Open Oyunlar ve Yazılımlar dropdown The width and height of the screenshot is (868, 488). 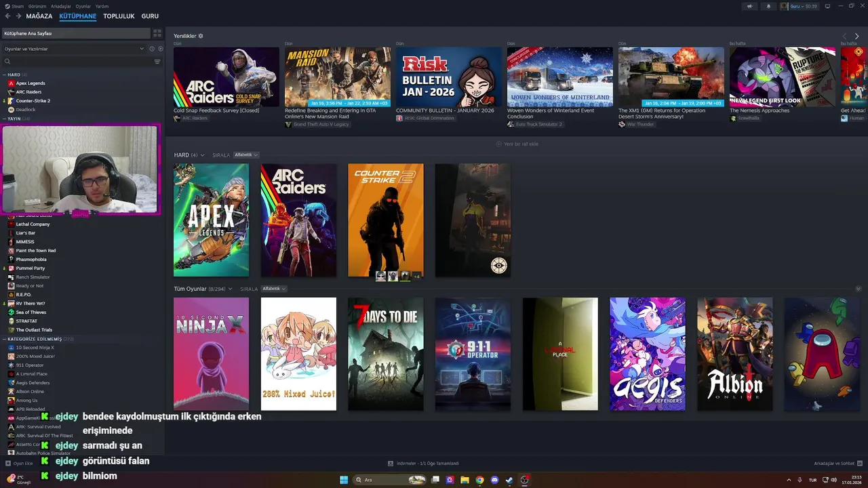pyautogui.click(x=74, y=49)
